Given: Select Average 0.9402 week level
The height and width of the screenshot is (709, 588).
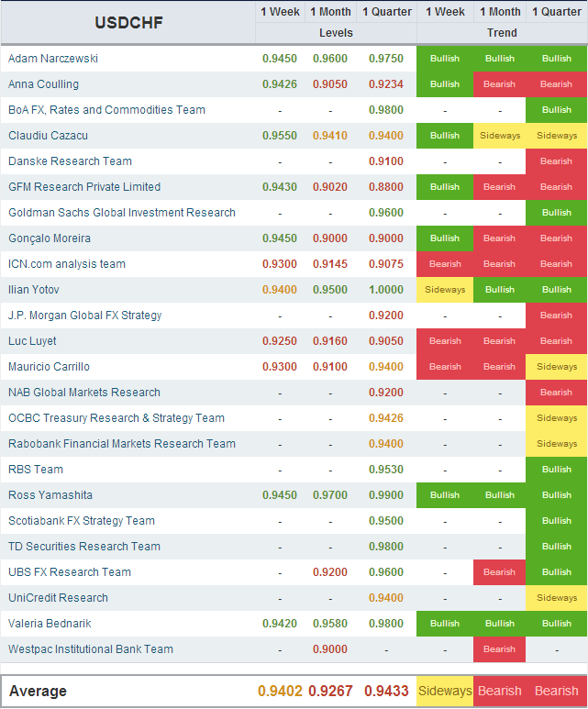Looking at the screenshot, I should (x=280, y=691).
